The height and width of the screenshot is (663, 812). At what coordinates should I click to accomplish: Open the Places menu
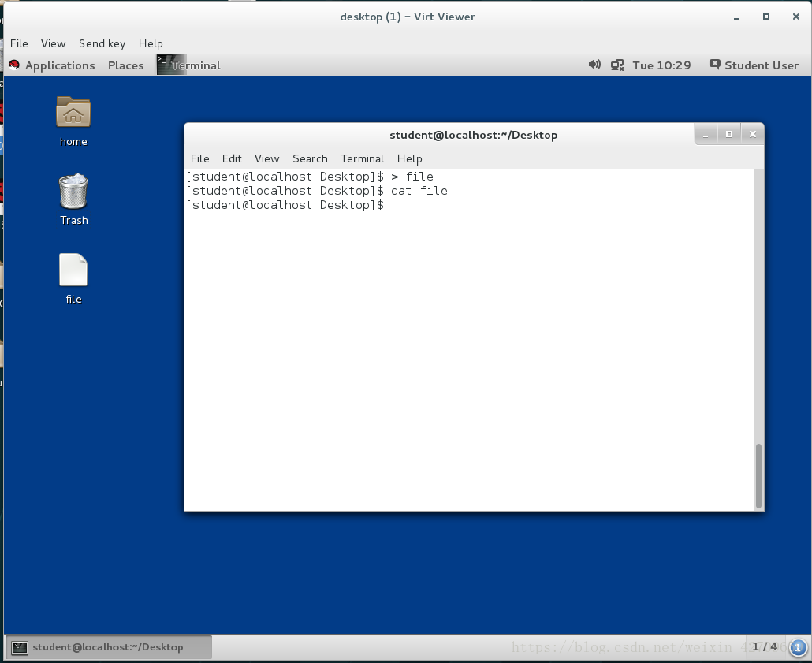click(x=126, y=65)
